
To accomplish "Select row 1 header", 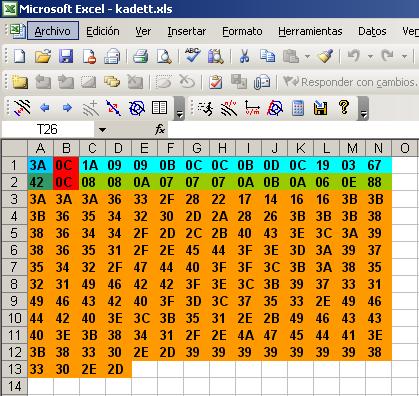I will click(14, 165).
